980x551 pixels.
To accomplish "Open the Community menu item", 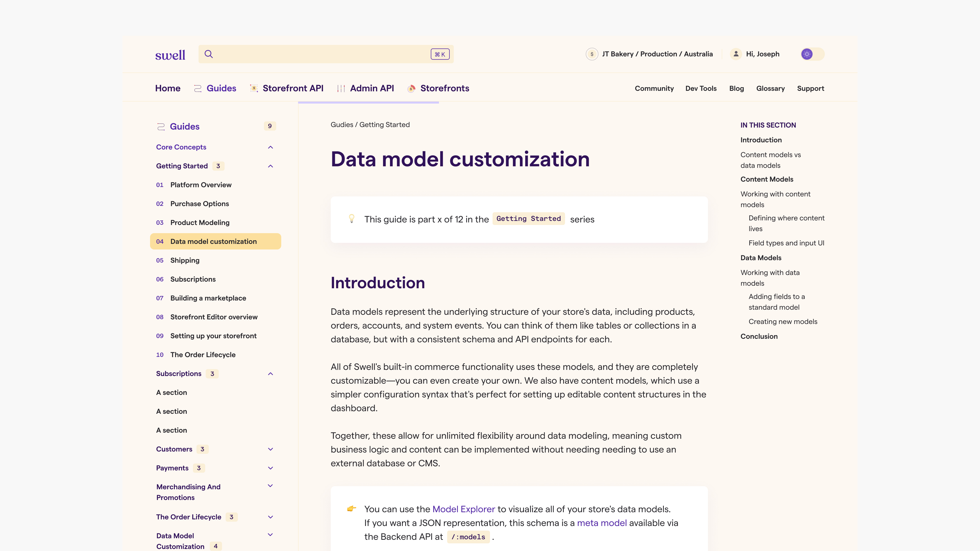I will pyautogui.click(x=654, y=89).
